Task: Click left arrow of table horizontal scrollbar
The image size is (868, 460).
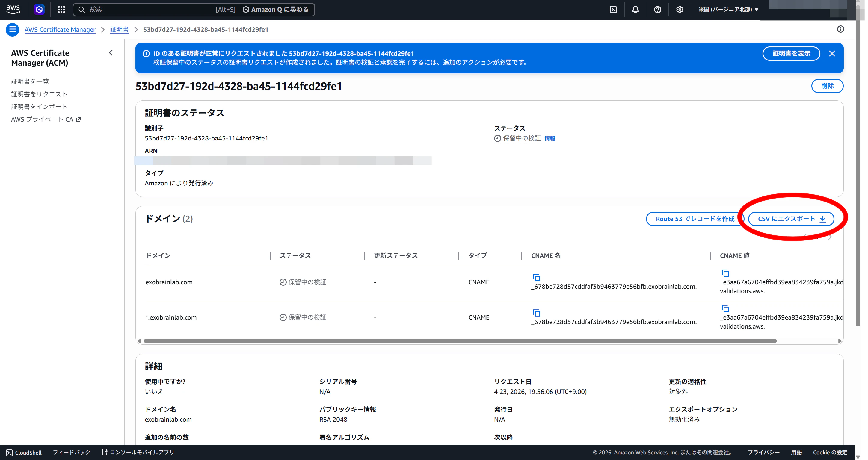Action: (x=139, y=341)
